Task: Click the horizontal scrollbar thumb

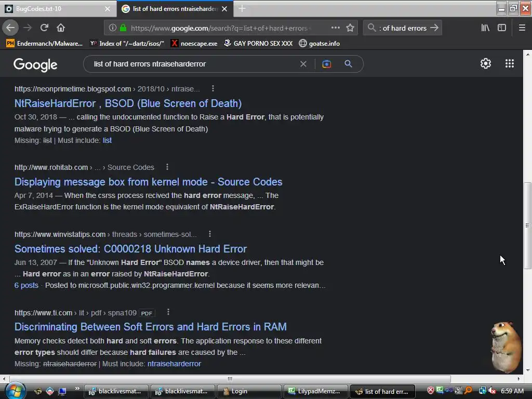Action: (x=230, y=379)
